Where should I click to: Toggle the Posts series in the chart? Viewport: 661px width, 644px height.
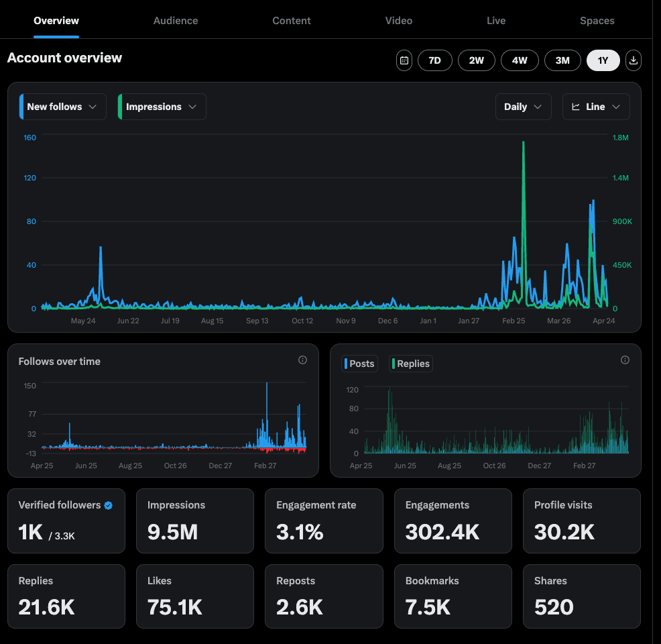[360, 364]
